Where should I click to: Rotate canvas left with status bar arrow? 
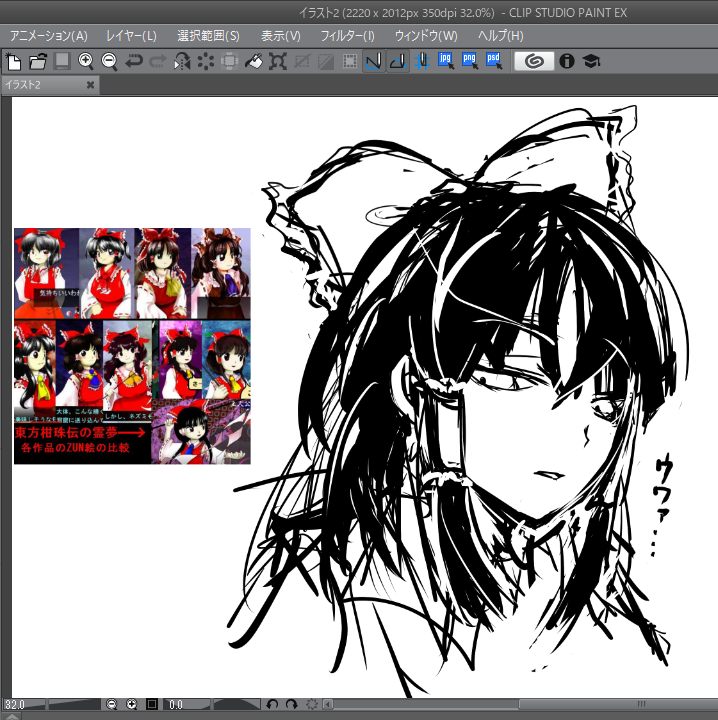point(272,704)
